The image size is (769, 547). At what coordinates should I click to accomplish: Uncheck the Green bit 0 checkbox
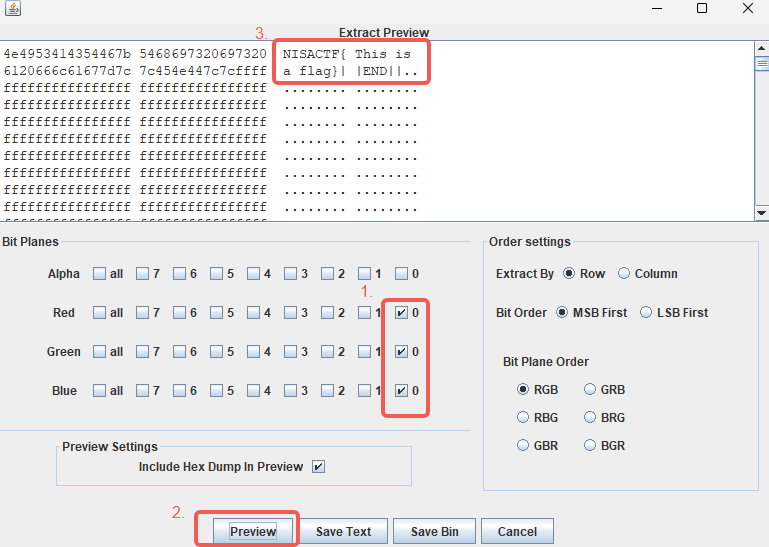pos(401,352)
